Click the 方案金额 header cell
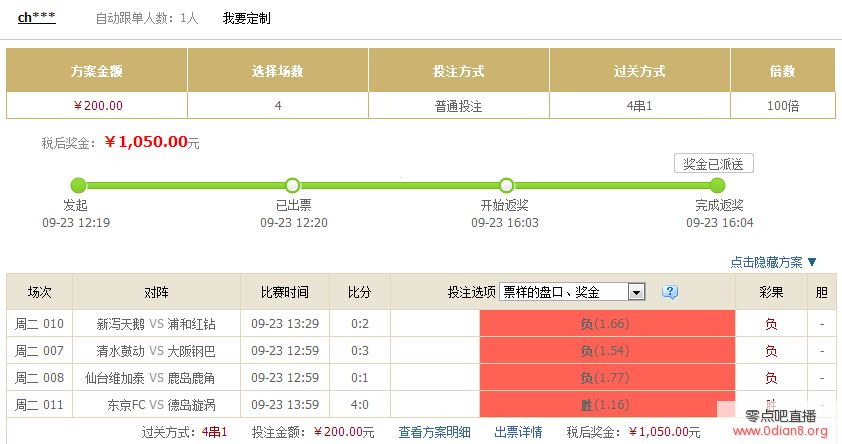This screenshot has height=444, width=842. pos(97,70)
